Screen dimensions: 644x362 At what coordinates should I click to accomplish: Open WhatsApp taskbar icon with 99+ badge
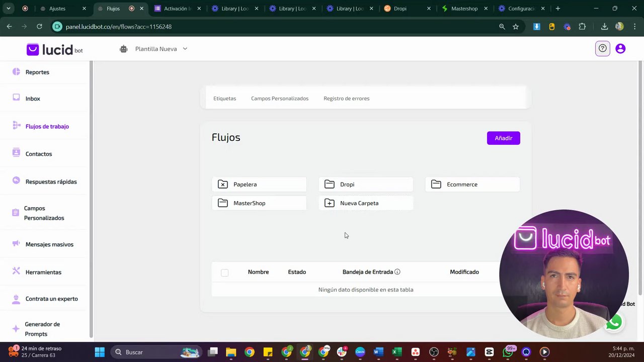click(508, 352)
